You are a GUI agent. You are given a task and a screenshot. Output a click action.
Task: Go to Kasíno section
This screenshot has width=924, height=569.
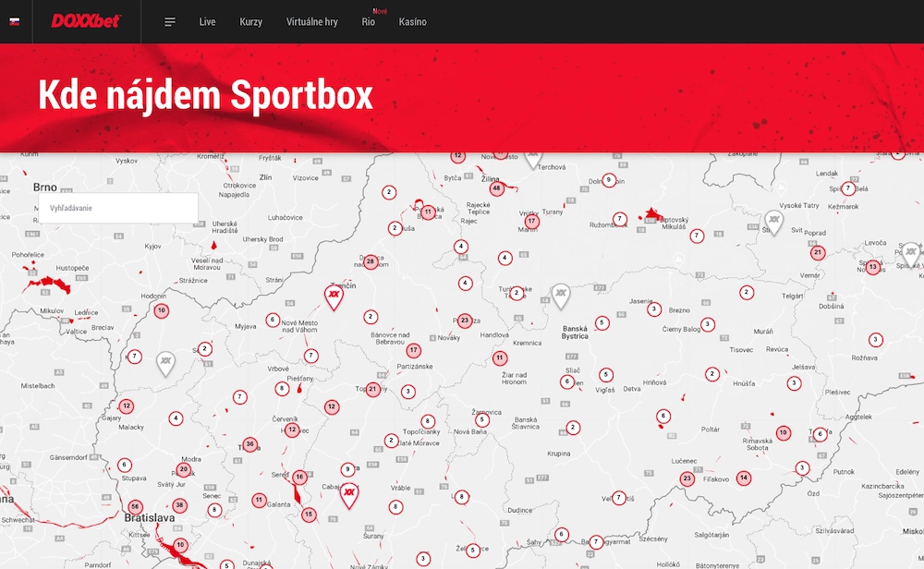[412, 22]
